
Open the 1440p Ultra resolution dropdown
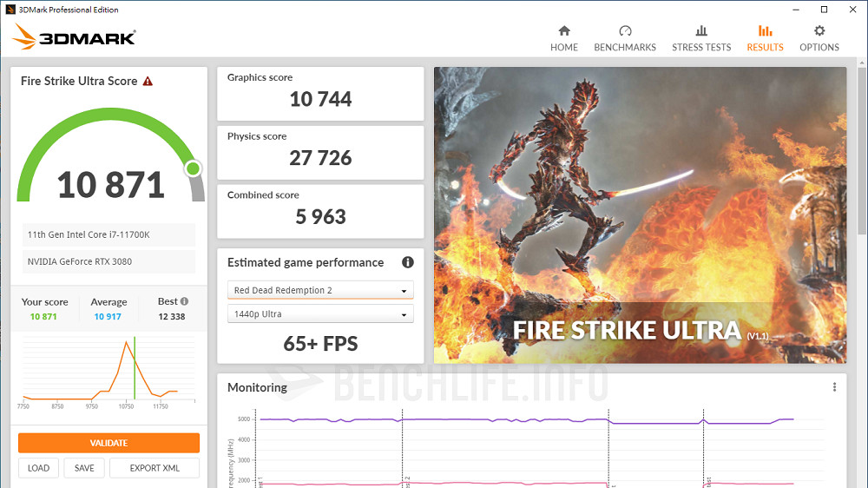320,314
